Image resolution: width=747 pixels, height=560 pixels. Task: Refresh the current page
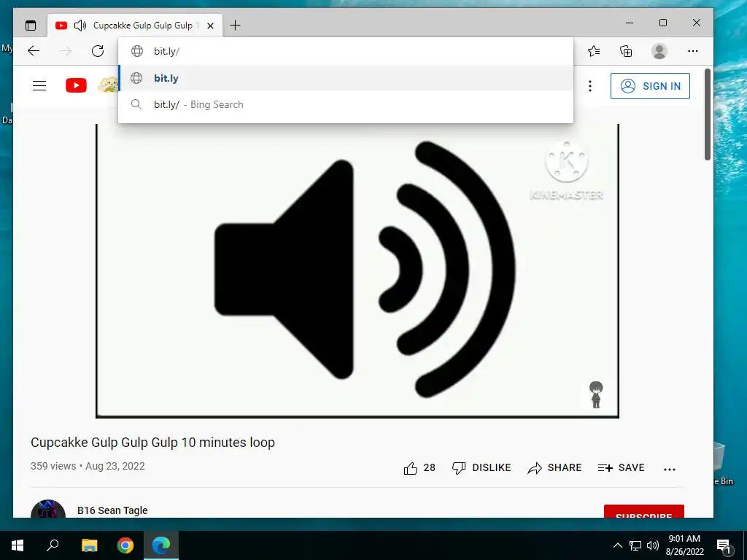coord(98,51)
